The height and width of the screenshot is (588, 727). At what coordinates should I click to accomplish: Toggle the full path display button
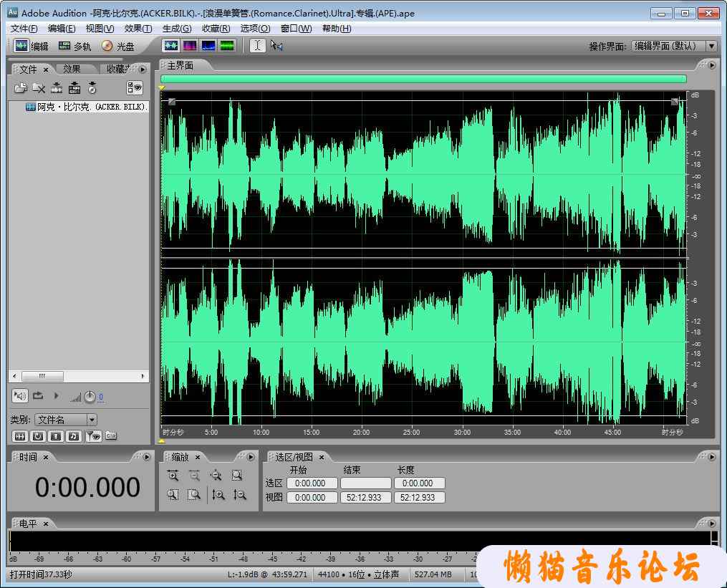click(x=111, y=435)
